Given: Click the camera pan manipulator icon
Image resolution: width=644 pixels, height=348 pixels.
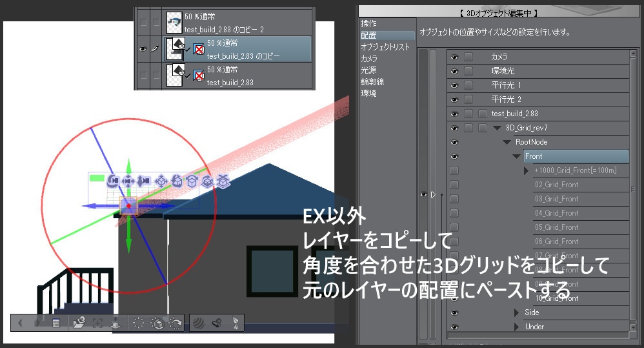Looking at the screenshot, I should (128, 181).
